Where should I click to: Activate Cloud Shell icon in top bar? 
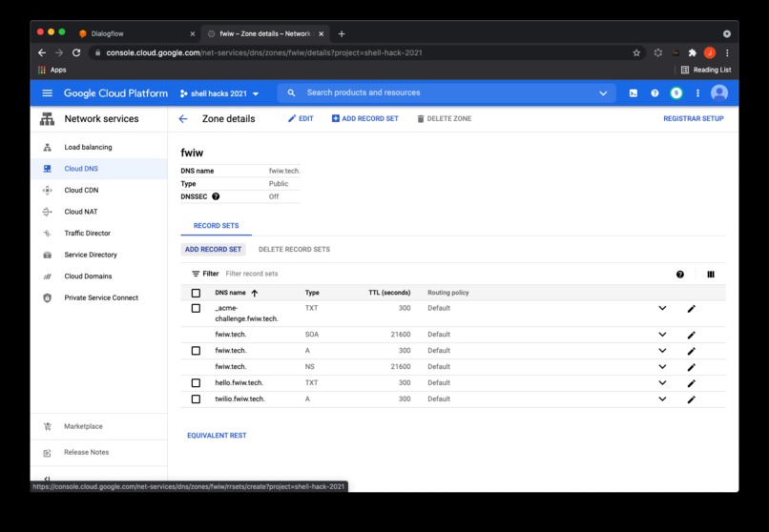[x=634, y=93]
